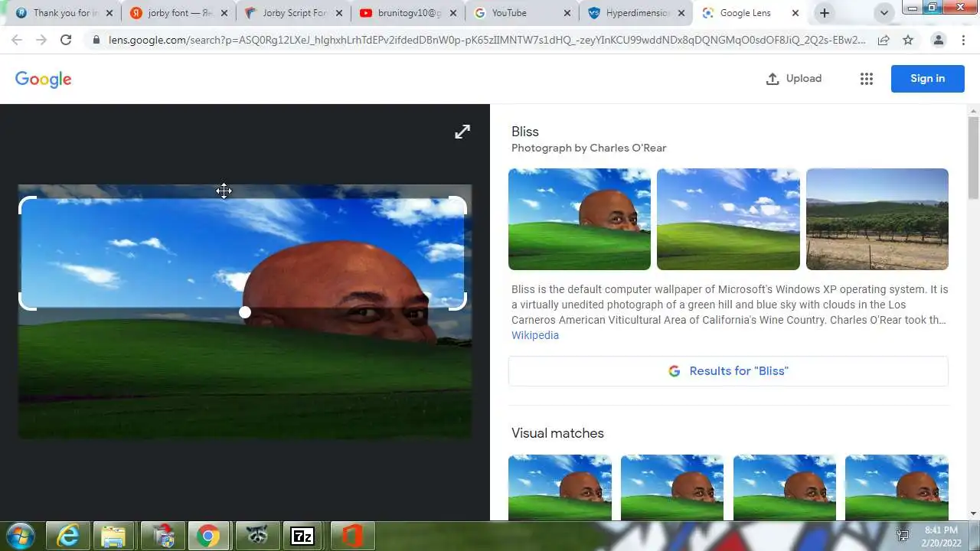Switch to the Hyperdimension tab
This screenshot has height=551, width=980.
click(x=636, y=13)
